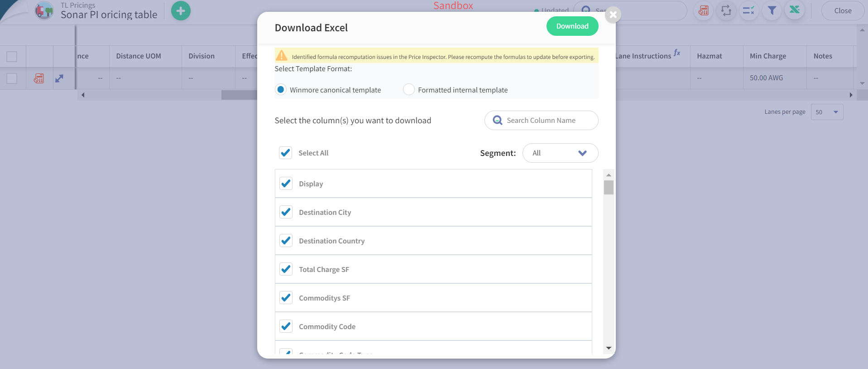The image size is (868, 369).
Task: Click the Excel export icon
Action: point(794,10)
